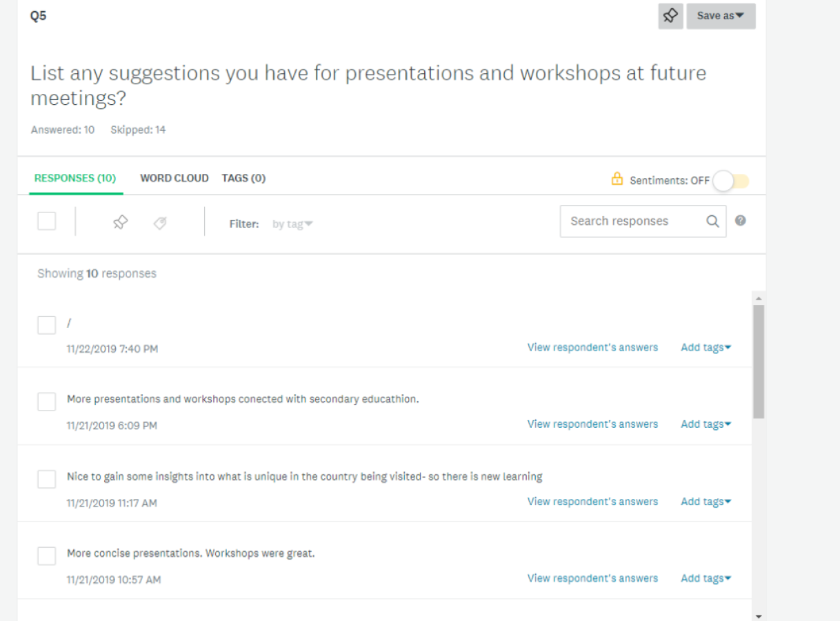The width and height of the screenshot is (840, 621).
Task: Click the tag icon in the responses toolbar
Action: click(160, 223)
